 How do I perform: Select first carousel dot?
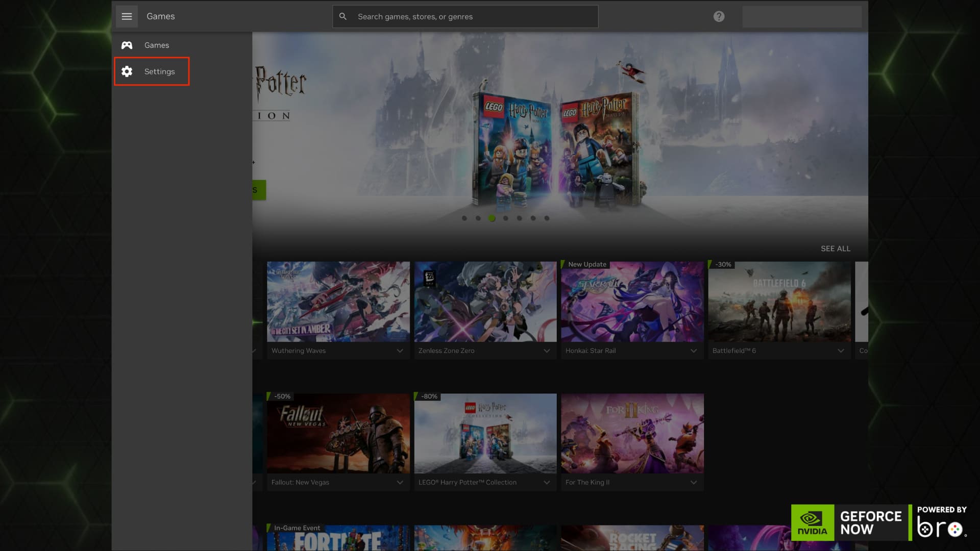coord(464,218)
